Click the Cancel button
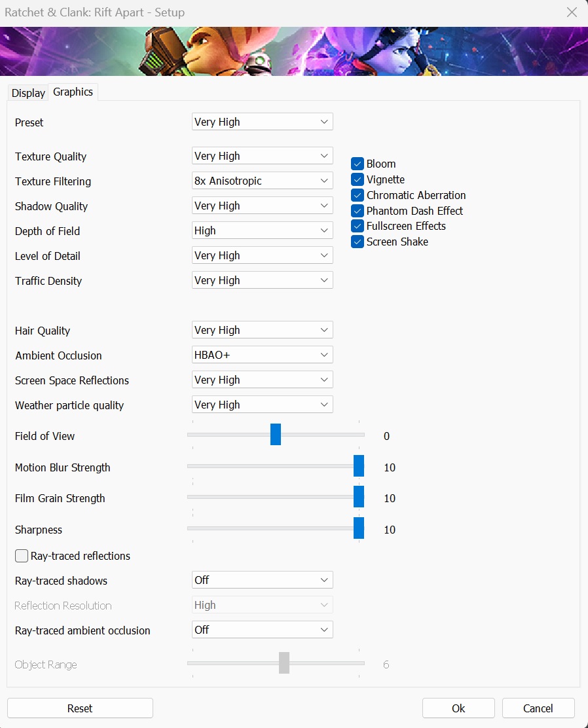 538,708
